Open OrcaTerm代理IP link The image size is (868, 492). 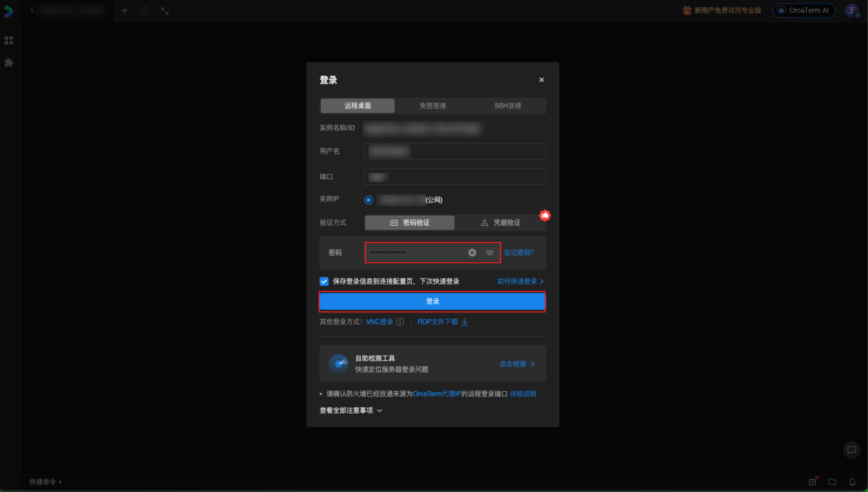[x=437, y=394]
